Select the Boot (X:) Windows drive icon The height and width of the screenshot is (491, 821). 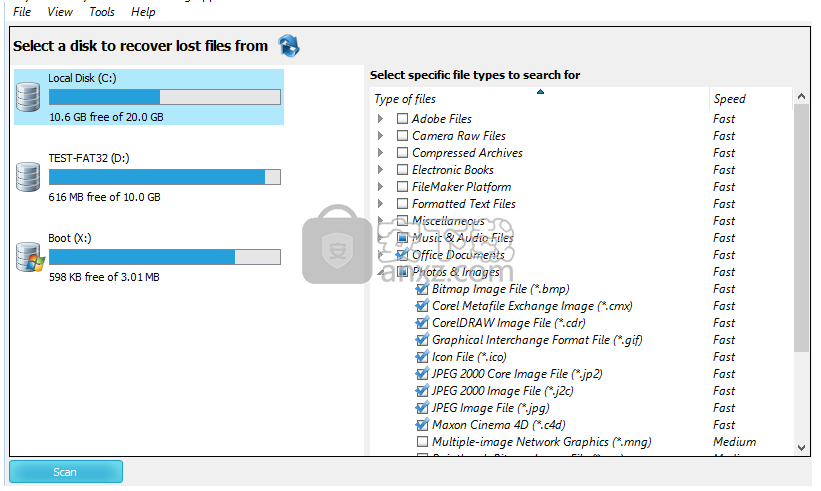pos(28,257)
